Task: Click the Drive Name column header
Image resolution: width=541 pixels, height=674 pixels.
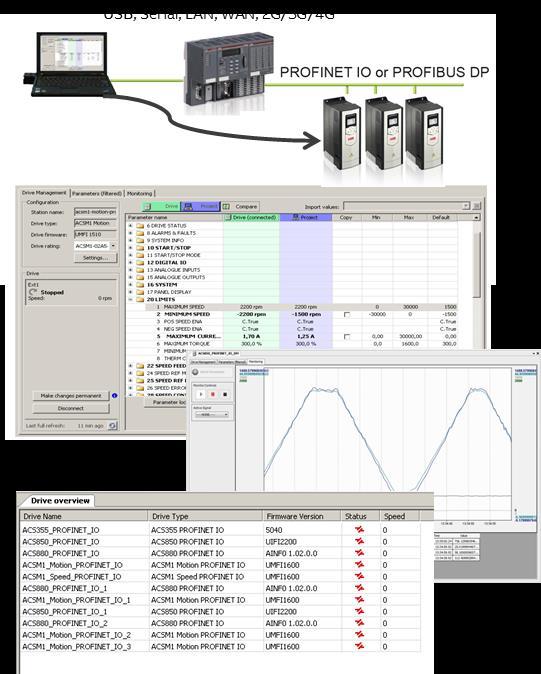Action: (84, 516)
